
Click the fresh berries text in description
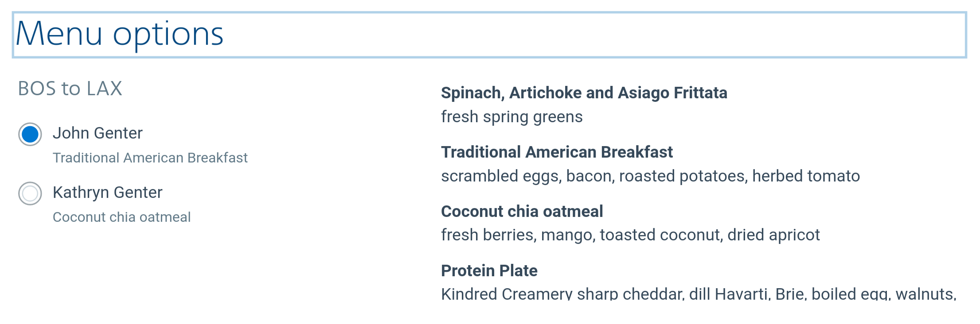488,235
